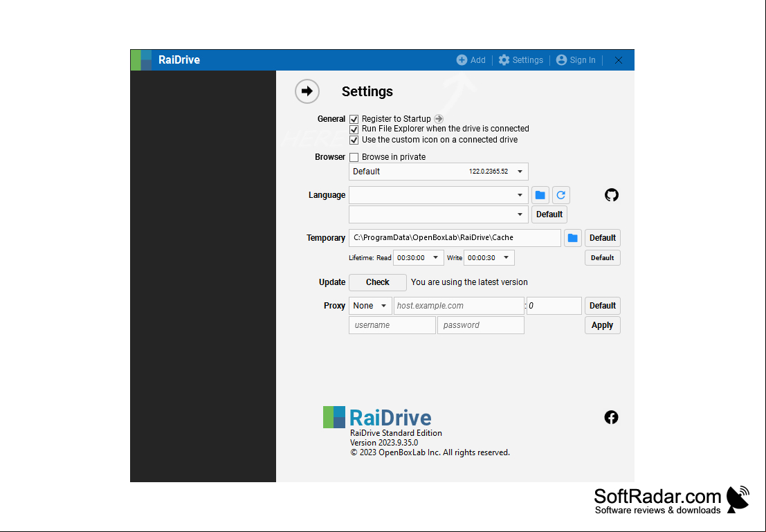Expand the second Language dropdown
This screenshot has width=766, height=532.
438,214
